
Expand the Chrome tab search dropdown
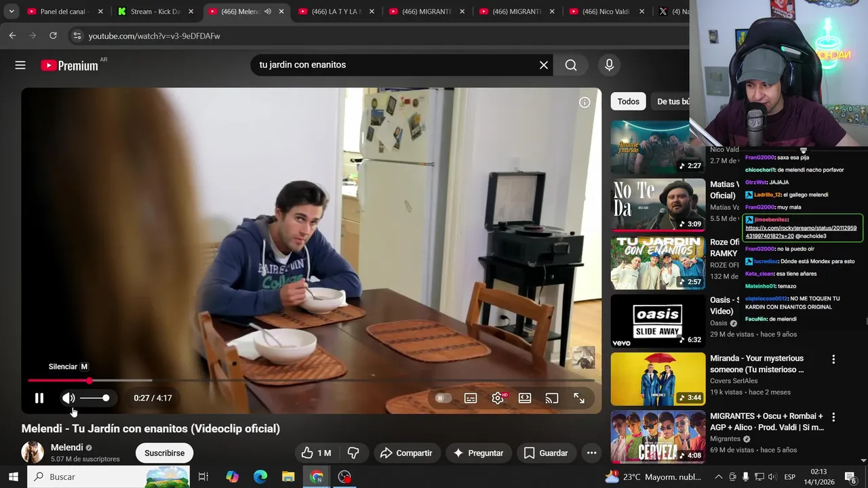(x=12, y=12)
